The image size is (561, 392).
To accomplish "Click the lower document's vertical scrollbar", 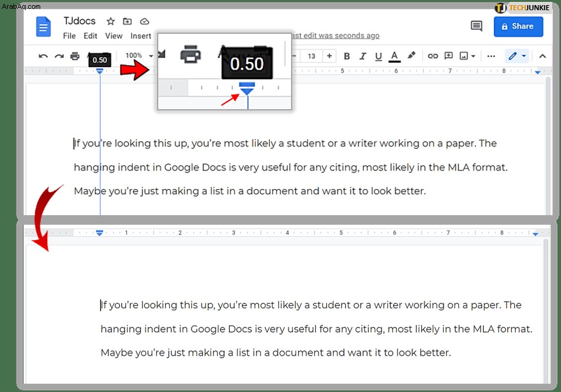I will pyautogui.click(x=546, y=311).
